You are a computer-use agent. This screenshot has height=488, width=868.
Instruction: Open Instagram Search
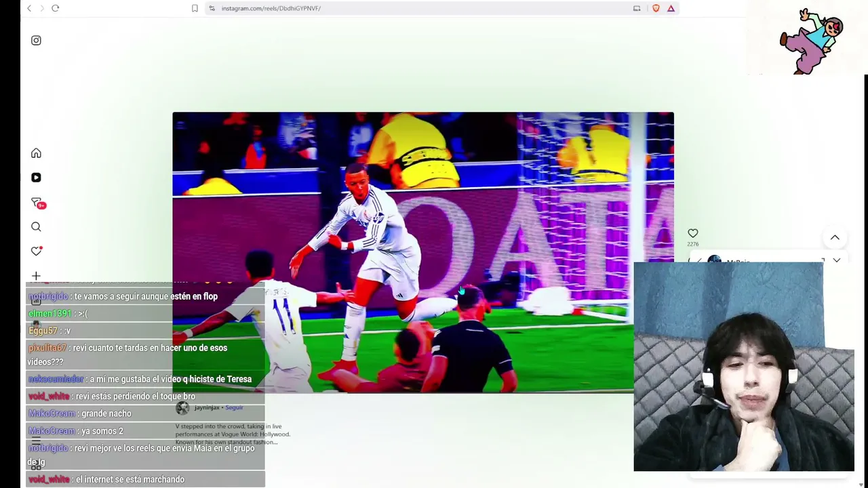(x=36, y=227)
